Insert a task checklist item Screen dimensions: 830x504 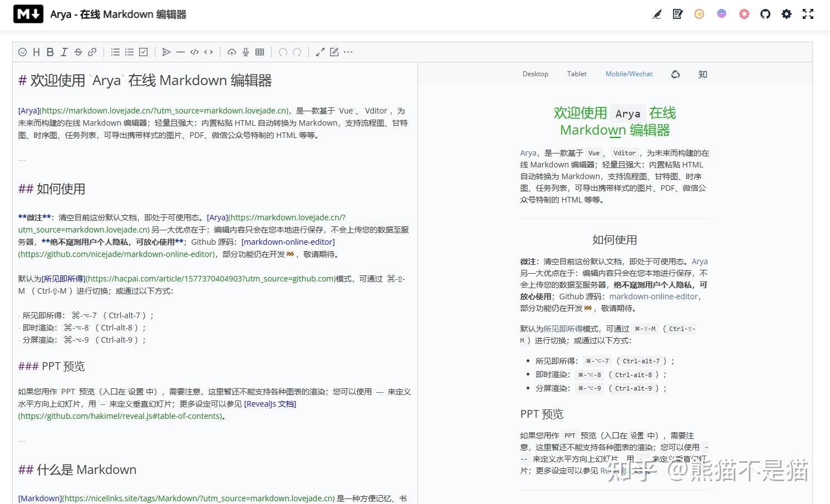click(x=143, y=52)
